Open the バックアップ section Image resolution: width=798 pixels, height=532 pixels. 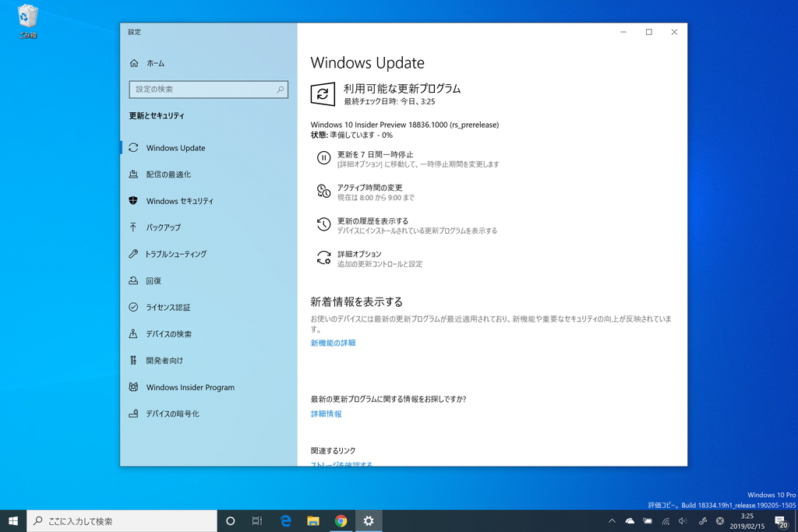(x=166, y=227)
